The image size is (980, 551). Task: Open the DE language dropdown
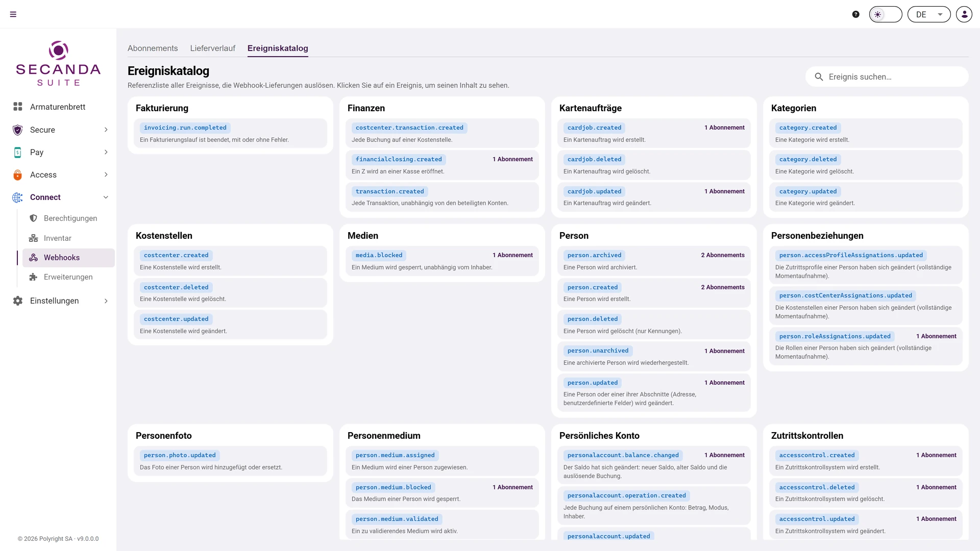tap(929, 14)
